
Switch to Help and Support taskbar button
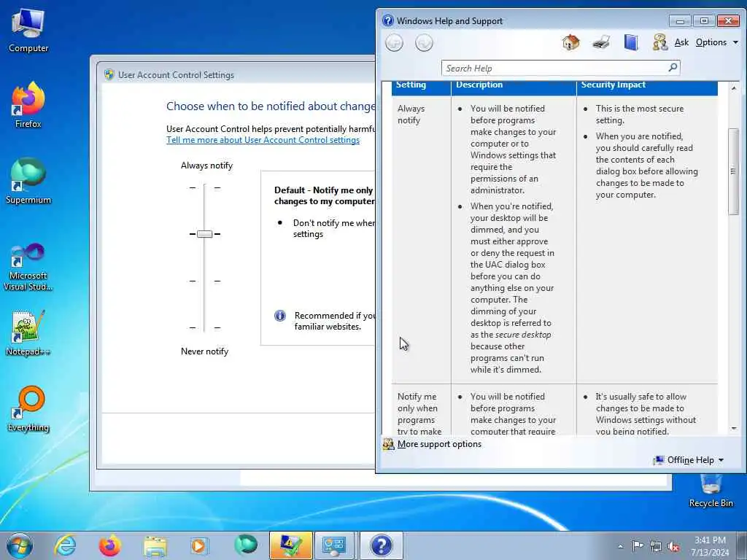[381, 545]
